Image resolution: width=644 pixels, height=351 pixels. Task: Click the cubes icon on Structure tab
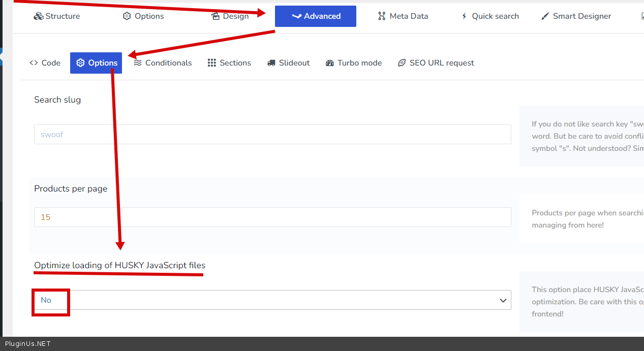coord(39,16)
